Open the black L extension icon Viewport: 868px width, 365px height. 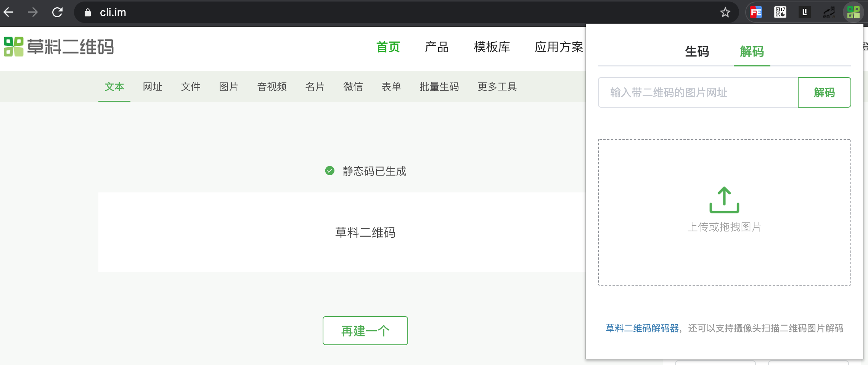pyautogui.click(x=805, y=13)
